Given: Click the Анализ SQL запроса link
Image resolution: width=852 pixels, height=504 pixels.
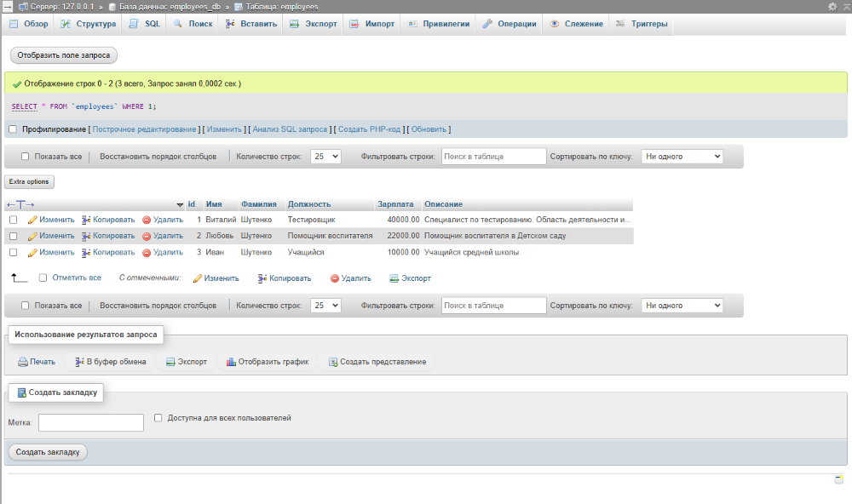Looking at the screenshot, I should [x=290, y=129].
